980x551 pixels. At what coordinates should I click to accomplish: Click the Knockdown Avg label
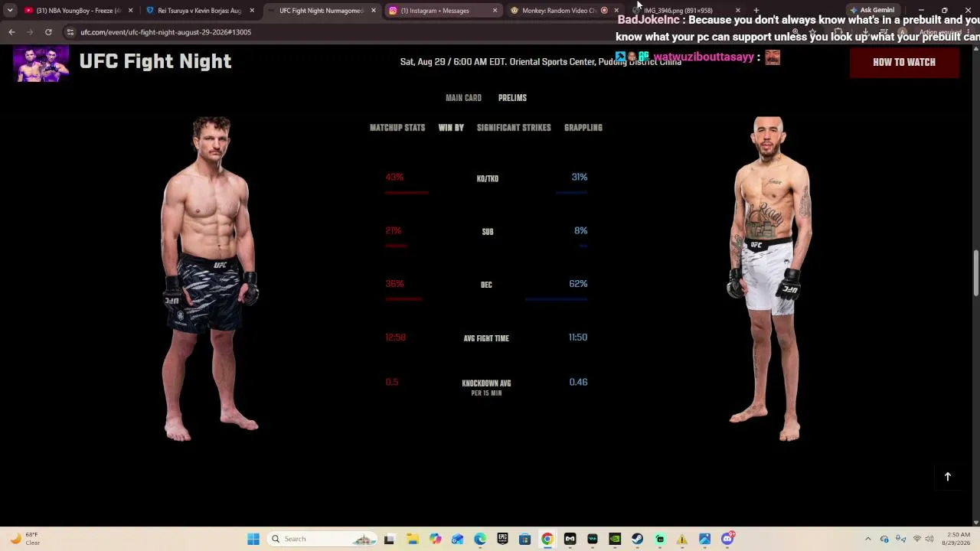coord(486,383)
